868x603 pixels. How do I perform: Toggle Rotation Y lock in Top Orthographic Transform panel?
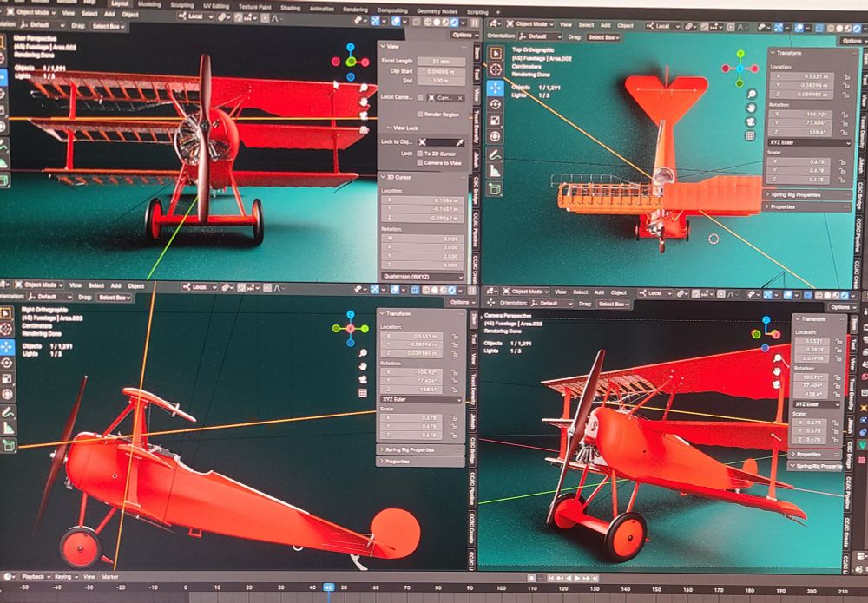point(845,123)
